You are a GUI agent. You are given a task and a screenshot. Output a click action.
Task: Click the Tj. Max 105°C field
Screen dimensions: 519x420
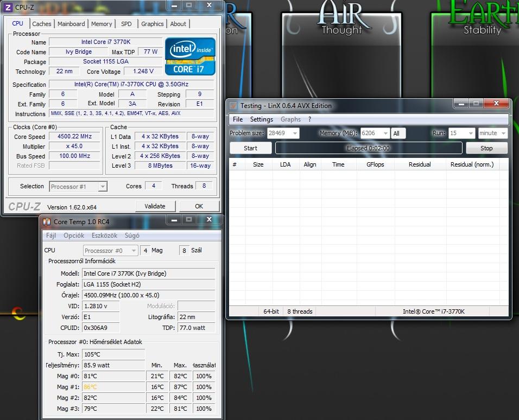pos(113,354)
